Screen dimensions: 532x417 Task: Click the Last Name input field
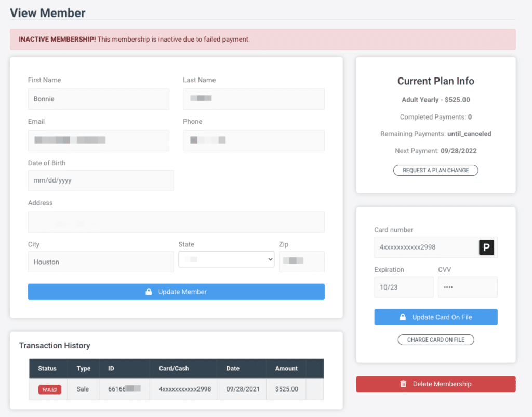254,99
